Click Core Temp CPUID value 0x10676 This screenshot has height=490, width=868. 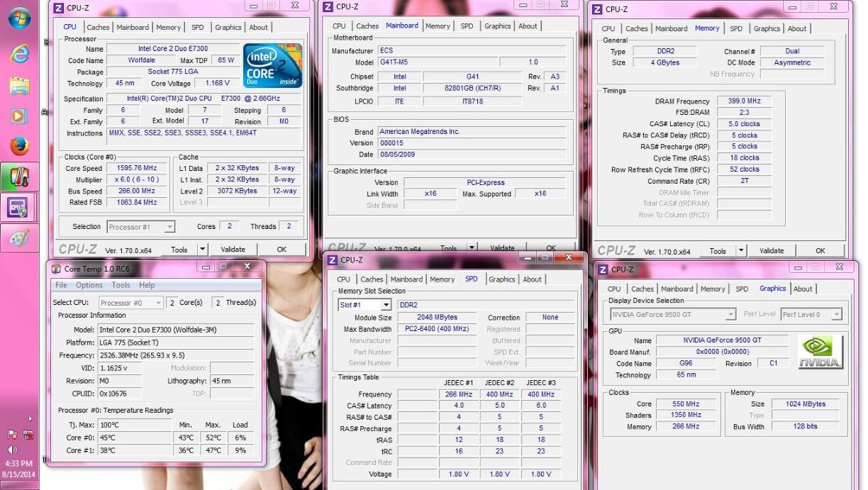tap(119, 394)
